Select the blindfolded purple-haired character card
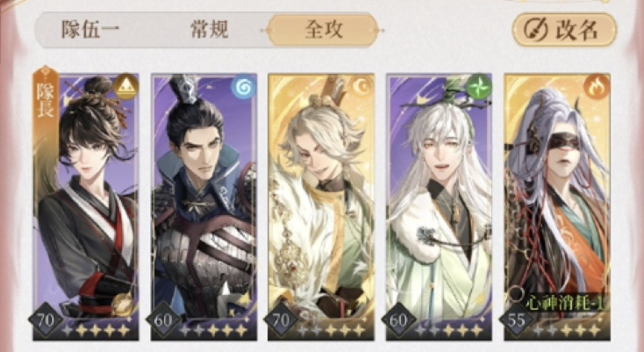Screen dimensions: 644x352 click(557, 207)
